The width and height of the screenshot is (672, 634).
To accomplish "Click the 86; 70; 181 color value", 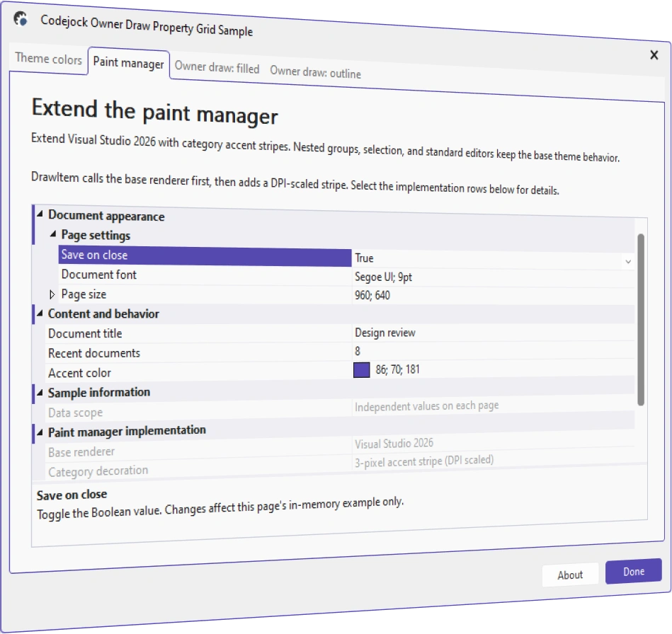I will coord(397,369).
